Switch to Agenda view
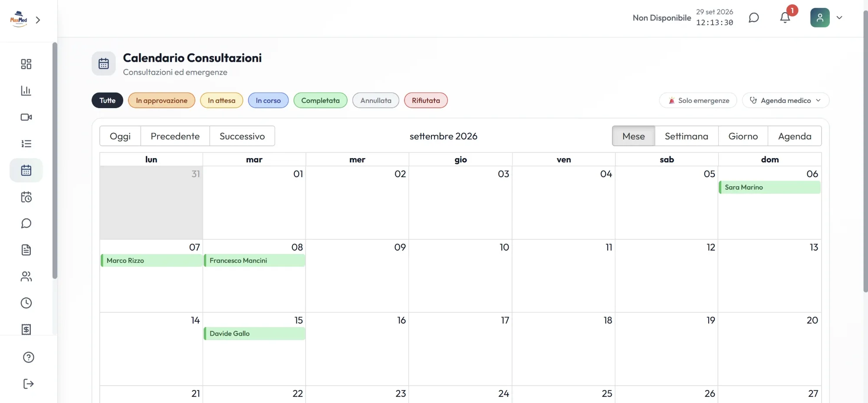The width and height of the screenshot is (868, 403). pos(795,136)
